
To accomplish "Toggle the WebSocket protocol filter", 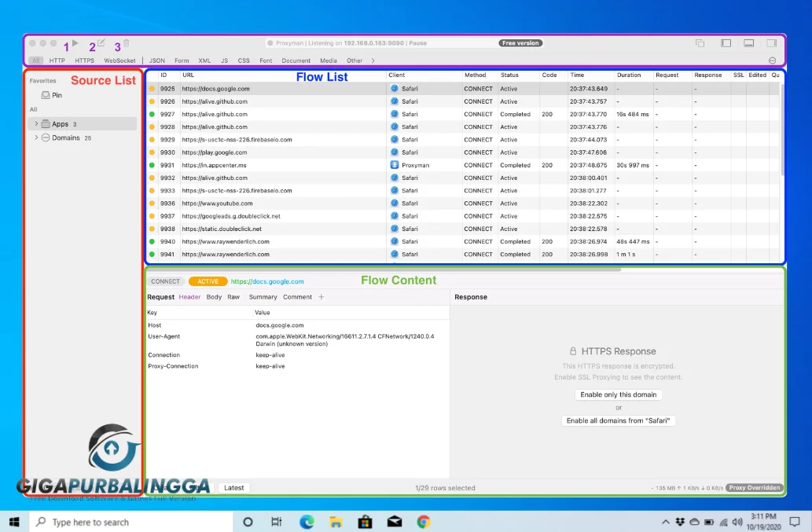I will (119, 61).
